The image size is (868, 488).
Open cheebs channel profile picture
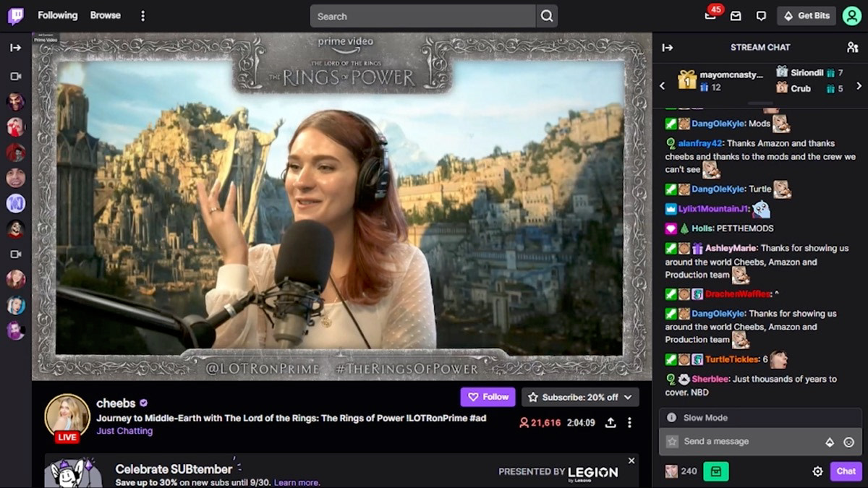click(67, 416)
